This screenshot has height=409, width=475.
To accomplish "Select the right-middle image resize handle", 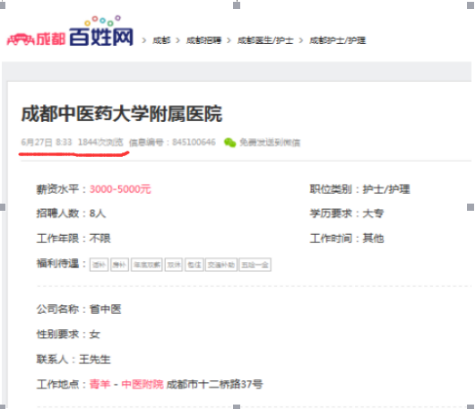I will [471, 207].
